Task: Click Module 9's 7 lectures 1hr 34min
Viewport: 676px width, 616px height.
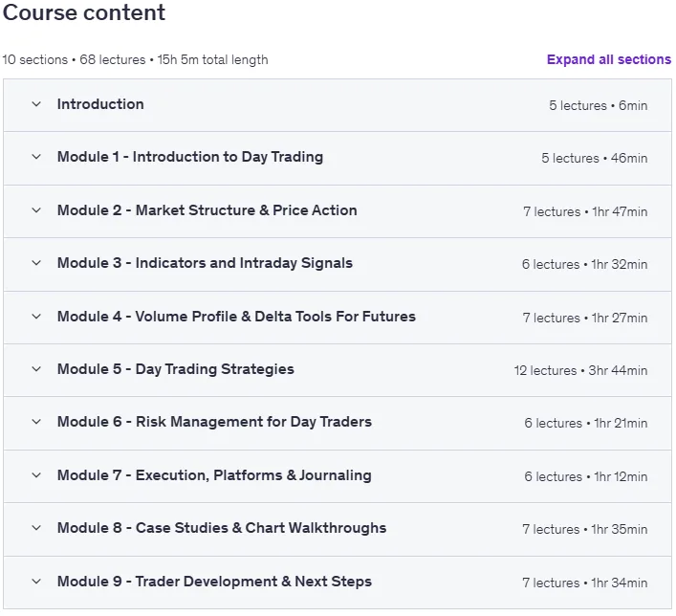Action: coord(584,583)
